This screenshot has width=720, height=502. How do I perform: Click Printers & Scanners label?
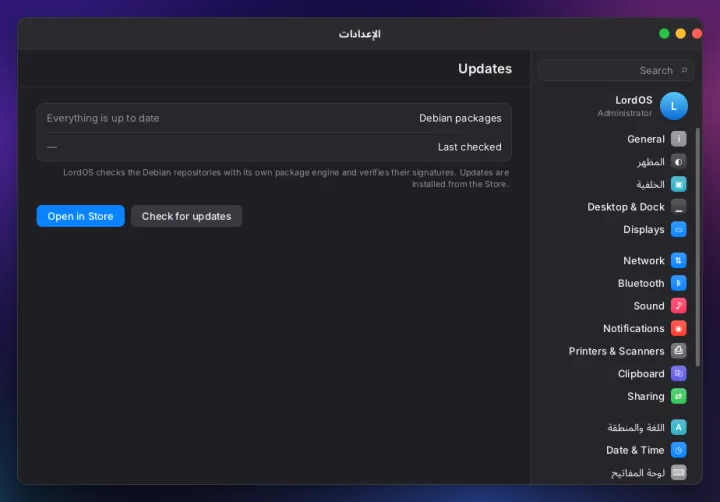(616, 351)
